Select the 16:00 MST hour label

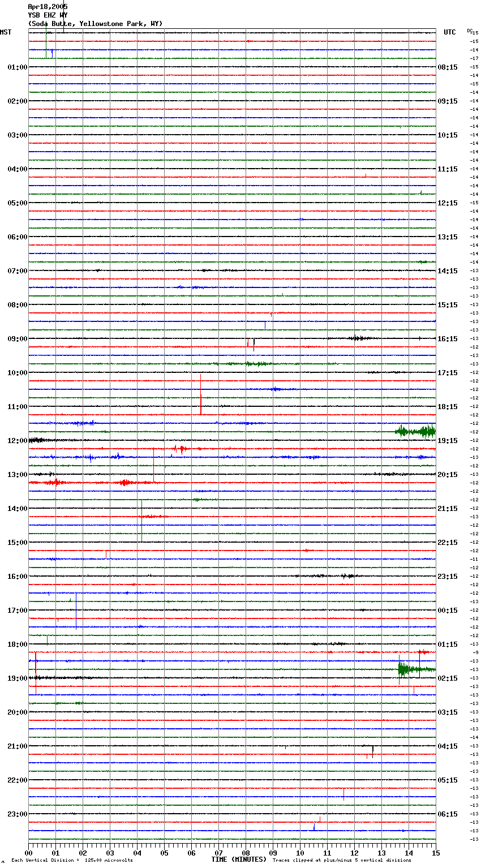(18, 577)
